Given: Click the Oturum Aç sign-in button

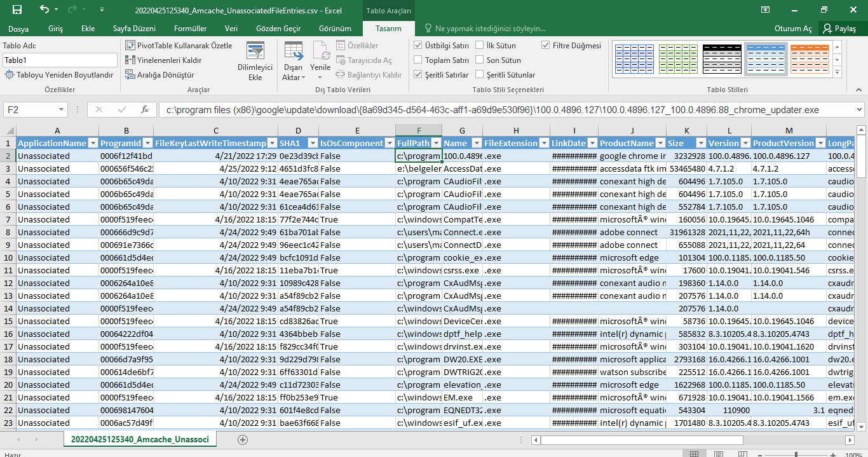Looking at the screenshot, I should coord(793,29).
